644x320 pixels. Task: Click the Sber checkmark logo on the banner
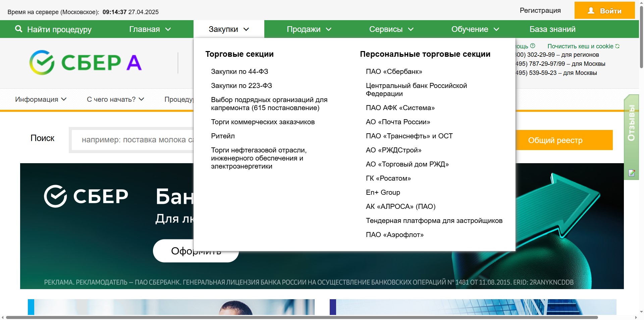[55, 196]
